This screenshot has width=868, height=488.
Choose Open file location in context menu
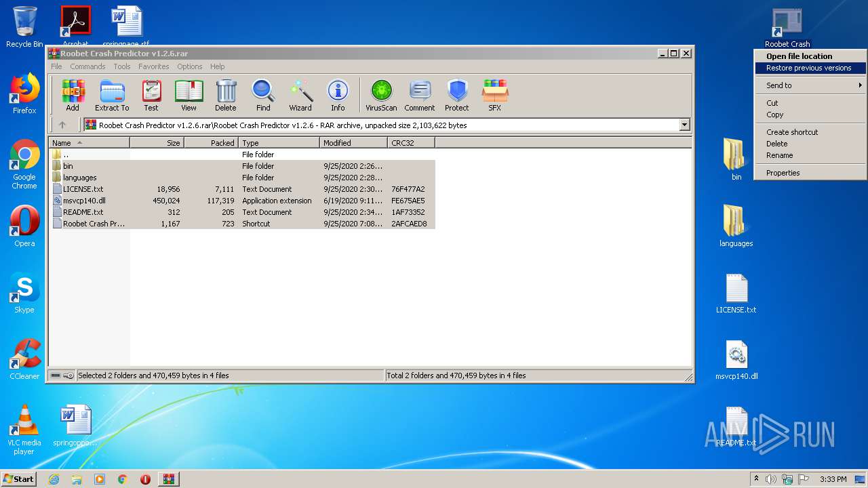click(x=810, y=56)
